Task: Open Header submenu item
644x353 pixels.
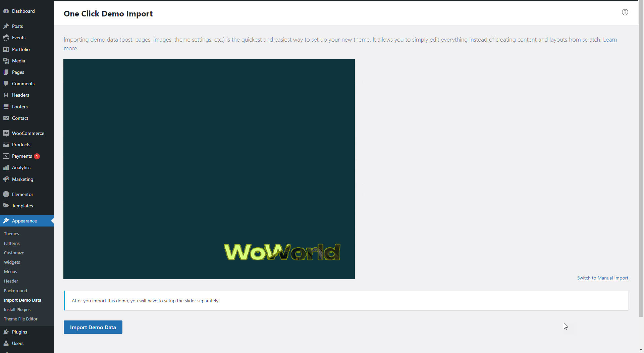Action: [11, 281]
